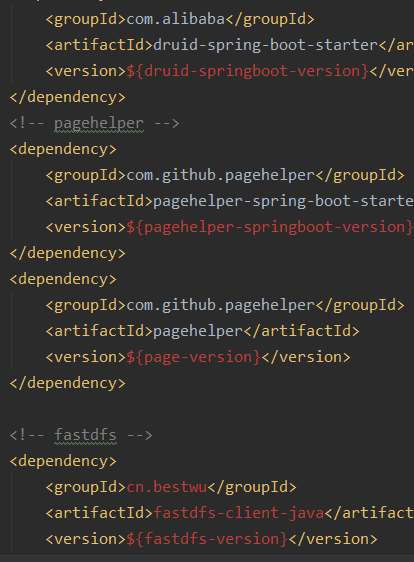
Task: Click the ${pagehelper-springboot-version} property reference
Action: (270, 227)
